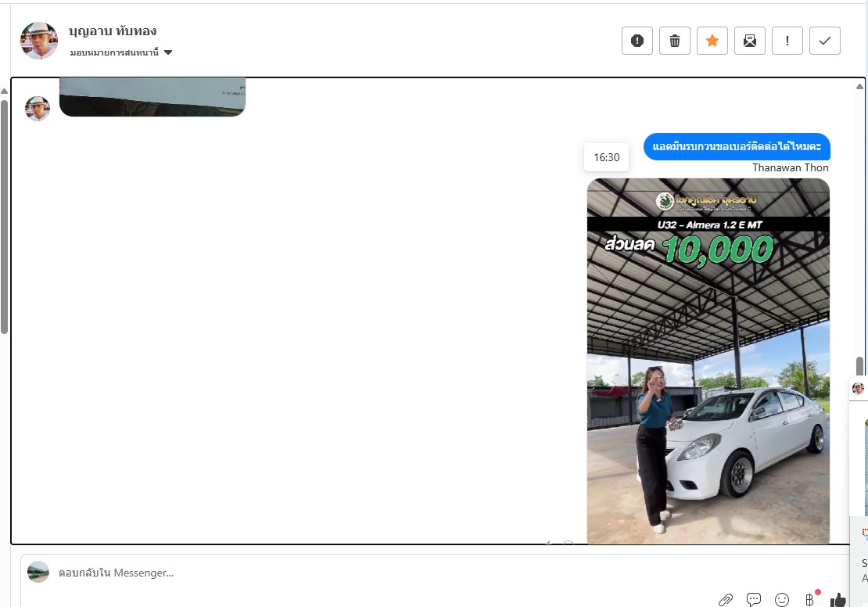Click the Thanawan Thon sender label
Screen dimensions: 868x607
pos(791,168)
